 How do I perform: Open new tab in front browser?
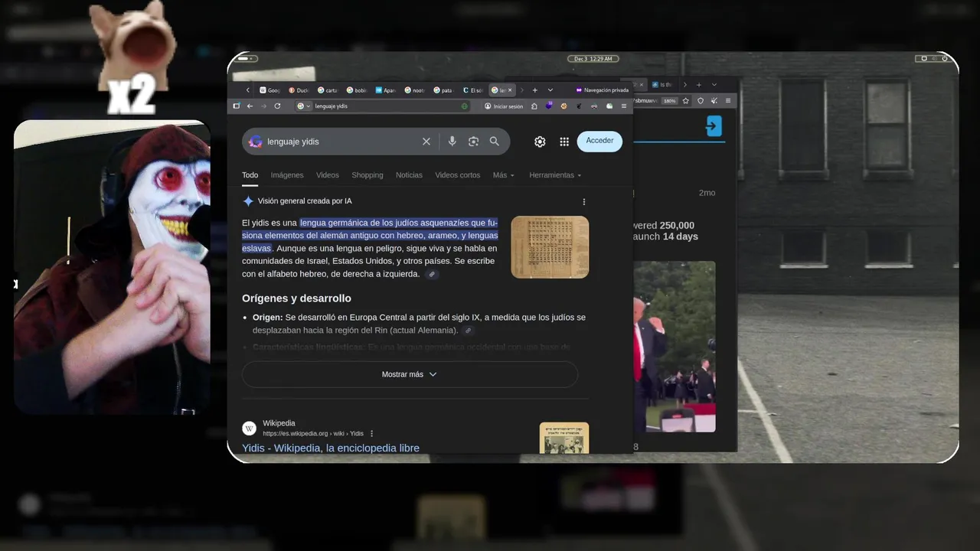[x=534, y=90]
